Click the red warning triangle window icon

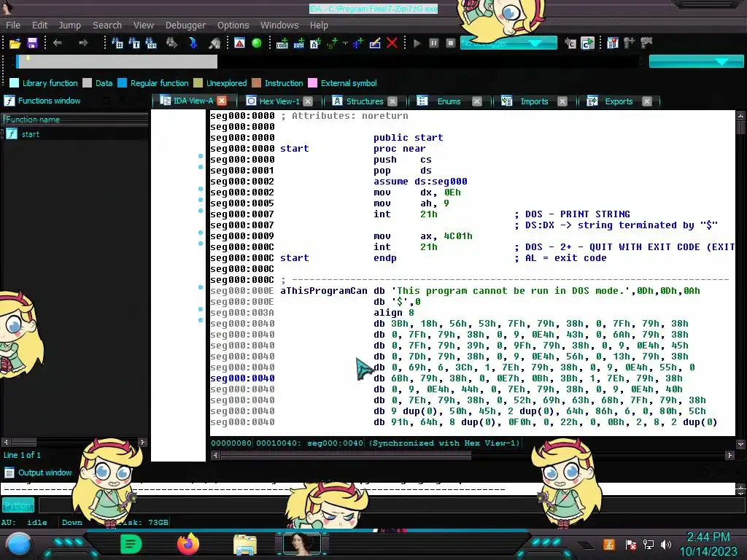coord(239,43)
